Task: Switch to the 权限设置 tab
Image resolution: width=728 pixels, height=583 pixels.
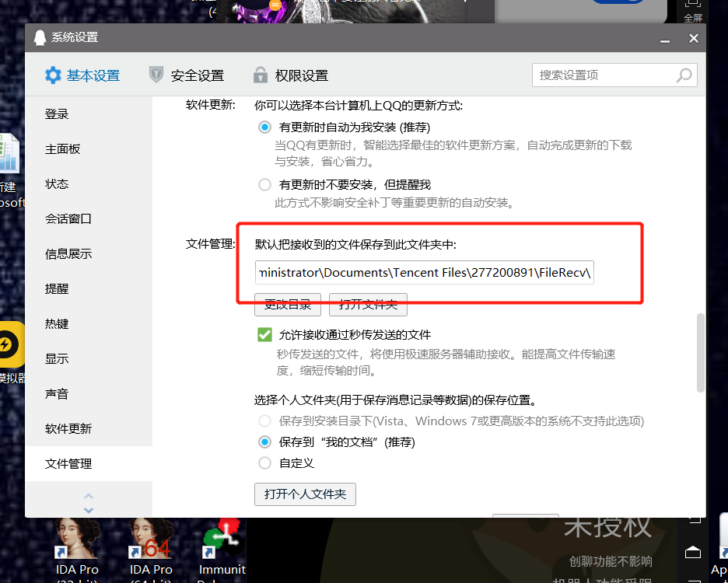Action: pyautogui.click(x=291, y=75)
